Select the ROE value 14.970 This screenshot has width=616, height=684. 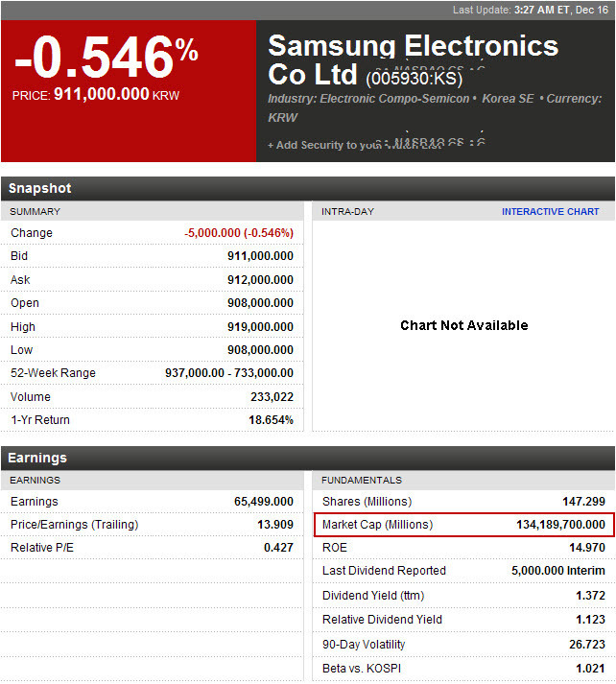tap(587, 548)
